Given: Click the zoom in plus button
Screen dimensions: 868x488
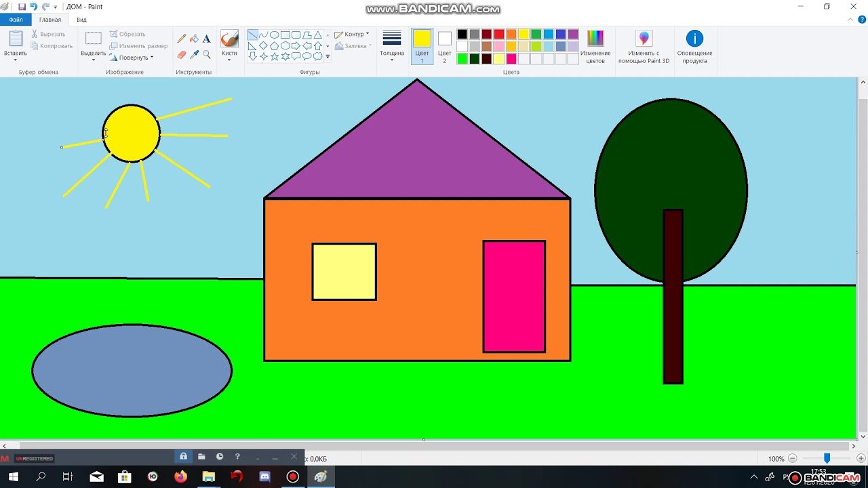Looking at the screenshot, I should 861,459.
